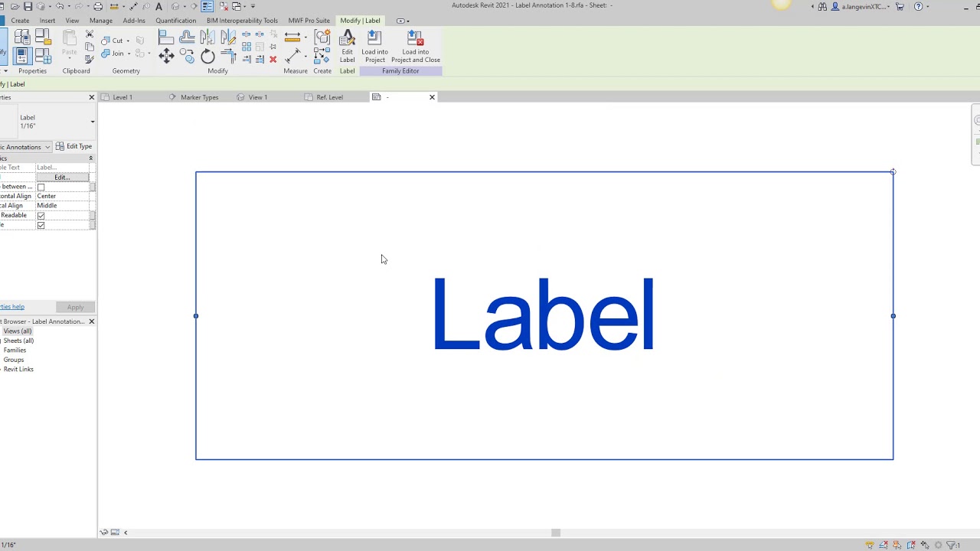The width and height of the screenshot is (980, 551).
Task: Select the Move tool in Modify panel
Action: pyautogui.click(x=166, y=56)
